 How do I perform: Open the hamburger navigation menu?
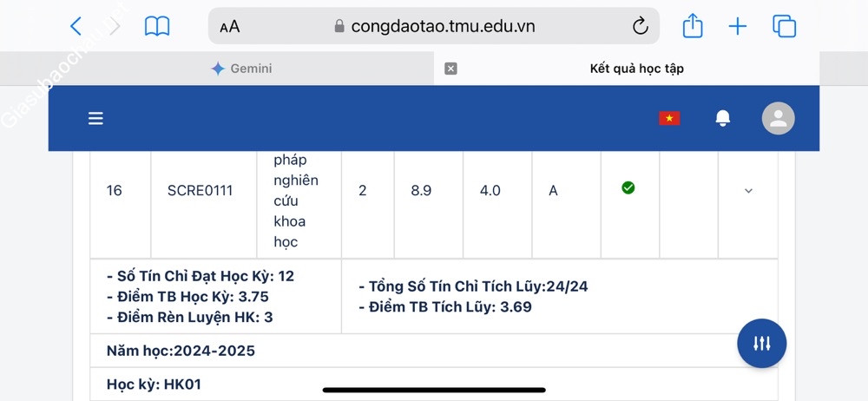pos(95,119)
